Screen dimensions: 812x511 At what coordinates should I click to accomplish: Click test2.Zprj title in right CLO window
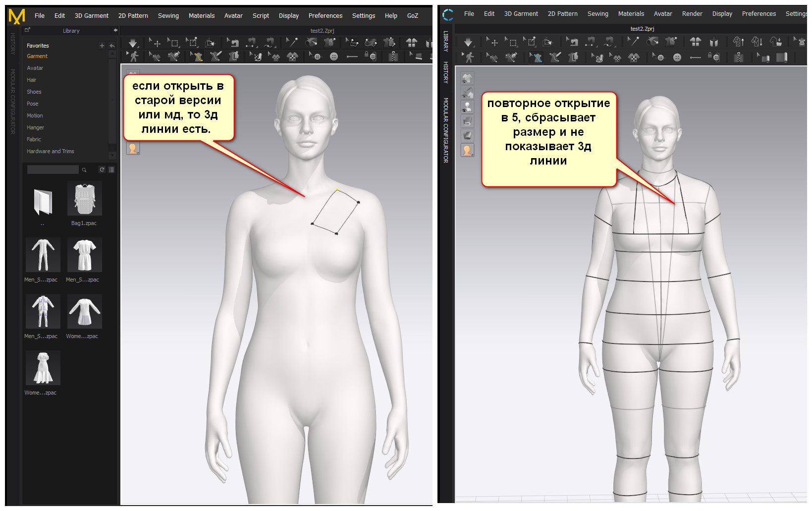pos(642,29)
